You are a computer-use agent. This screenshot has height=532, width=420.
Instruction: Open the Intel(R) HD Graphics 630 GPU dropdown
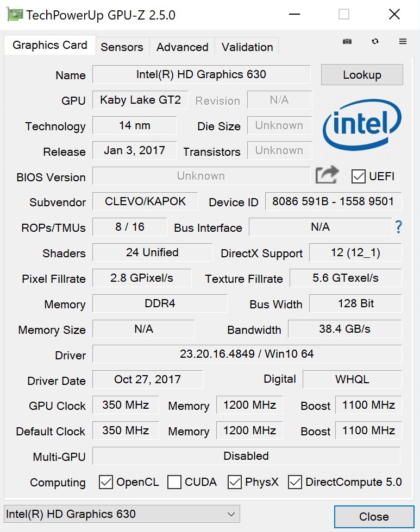122,514
